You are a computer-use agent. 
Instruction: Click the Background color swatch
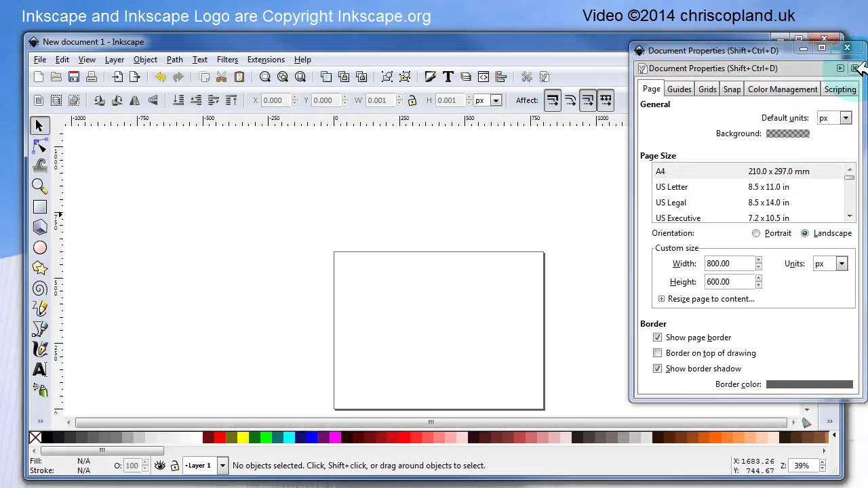tap(788, 134)
